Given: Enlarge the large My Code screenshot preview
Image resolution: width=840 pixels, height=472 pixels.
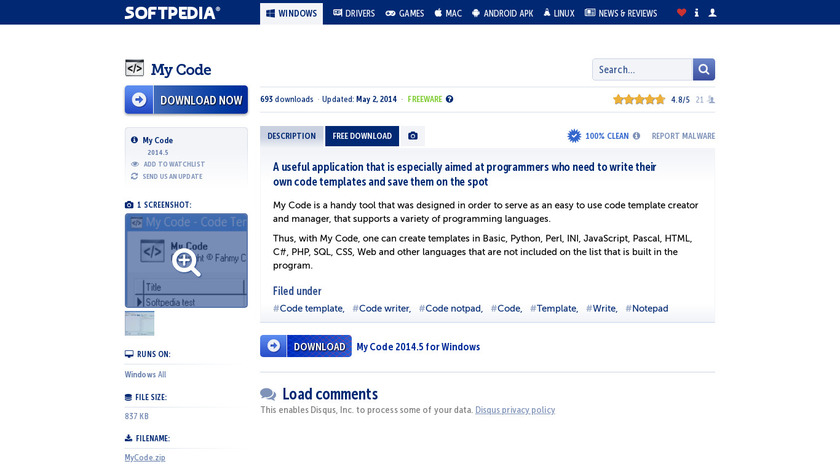Looking at the screenshot, I should (x=186, y=261).
